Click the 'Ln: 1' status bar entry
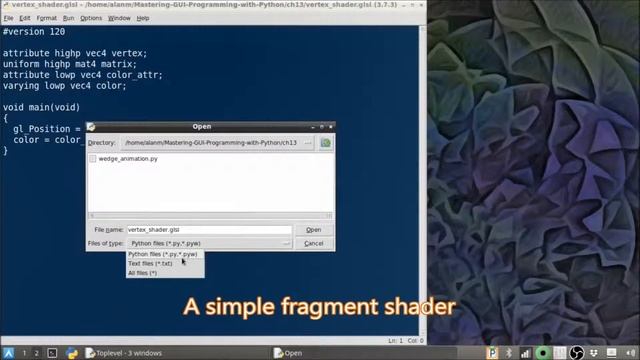Screen dimensions: 640x360 tap(395, 340)
